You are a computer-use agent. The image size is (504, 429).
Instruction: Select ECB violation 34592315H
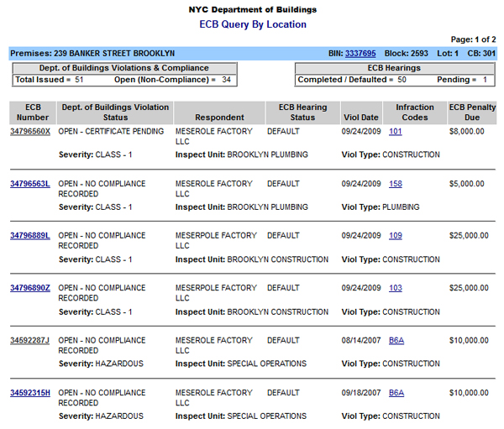click(30, 393)
